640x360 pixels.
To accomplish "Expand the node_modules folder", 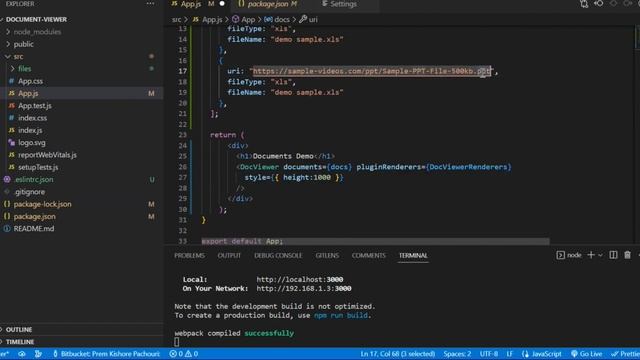I will coord(37,32).
